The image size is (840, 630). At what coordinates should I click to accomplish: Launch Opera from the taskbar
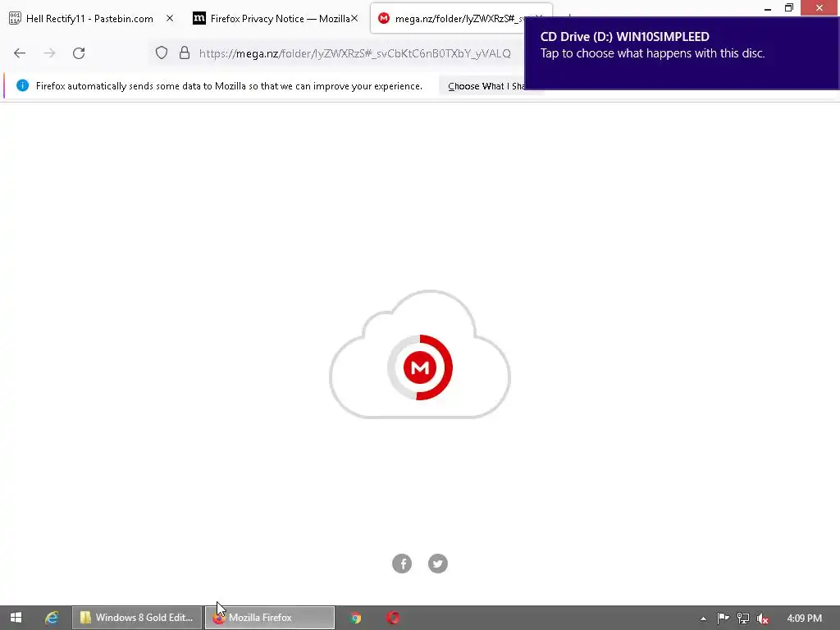point(393,618)
